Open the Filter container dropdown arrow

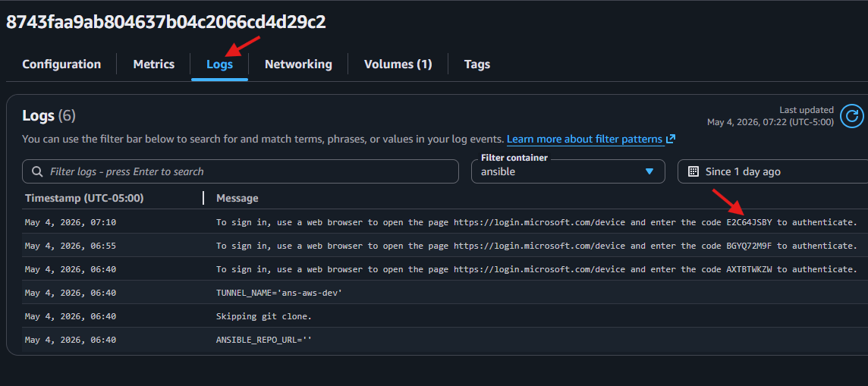click(650, 171)
